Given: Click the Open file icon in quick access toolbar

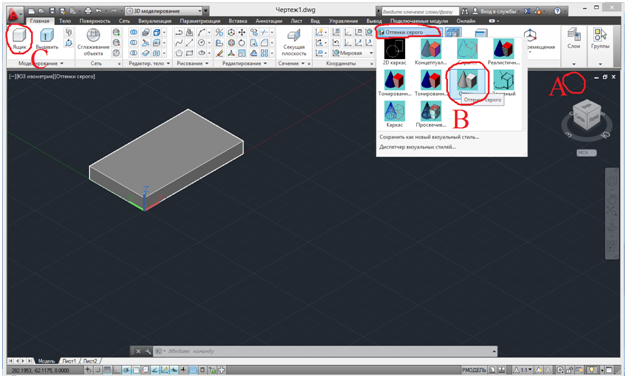Looking at the screenshot, I should pos(41,11).
